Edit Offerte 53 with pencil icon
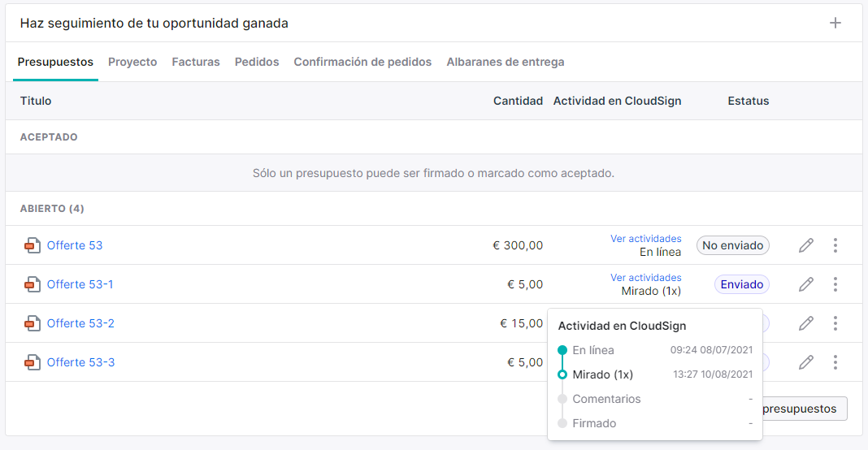The width and height of the screenshot is (868, 450). click(806, 245)
